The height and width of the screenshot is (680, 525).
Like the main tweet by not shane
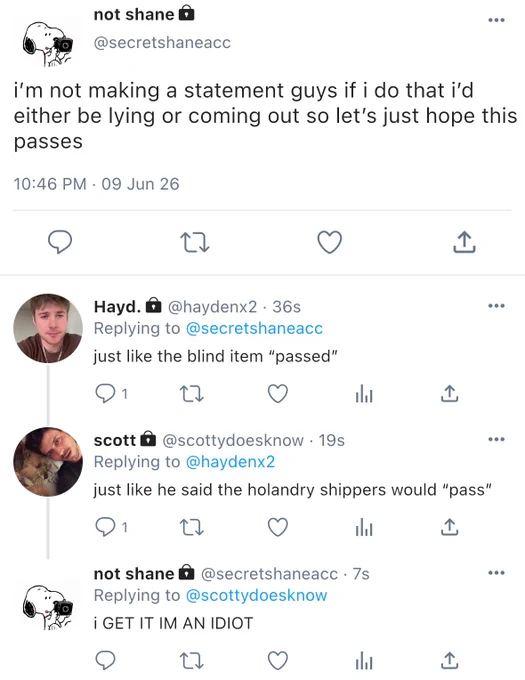329,242
